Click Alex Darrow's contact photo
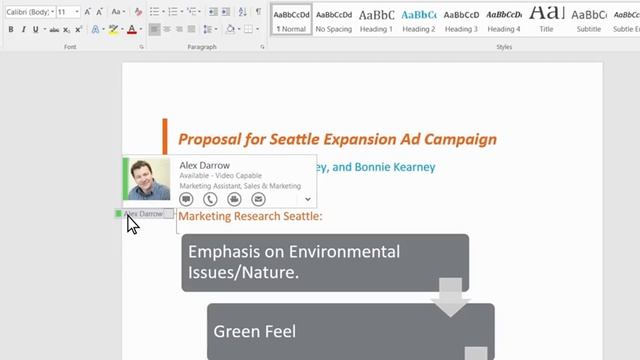Image resolution: width=640 pixels, height=360 pixels. coord(149,179)
